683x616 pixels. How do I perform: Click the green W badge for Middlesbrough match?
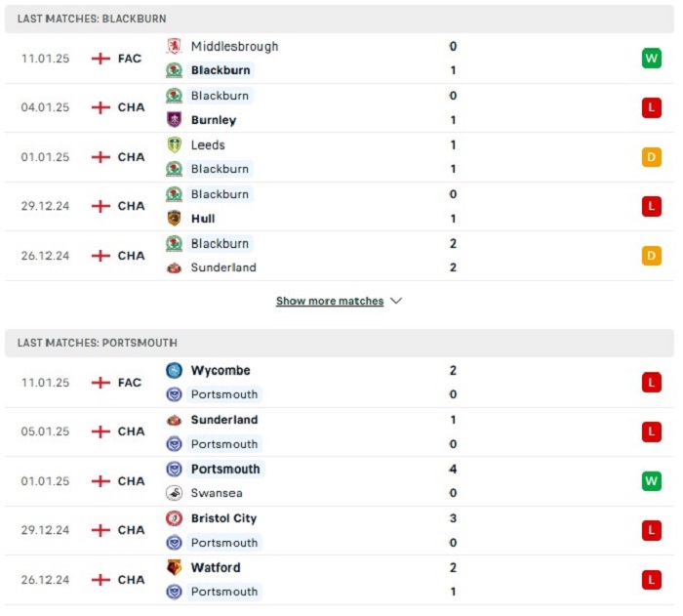tap(651, 59)
